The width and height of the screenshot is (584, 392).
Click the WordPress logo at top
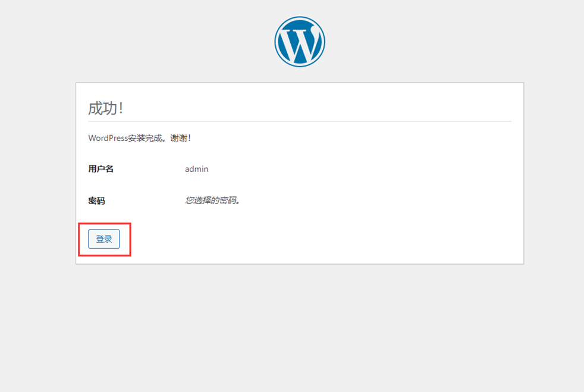(300, 42)
